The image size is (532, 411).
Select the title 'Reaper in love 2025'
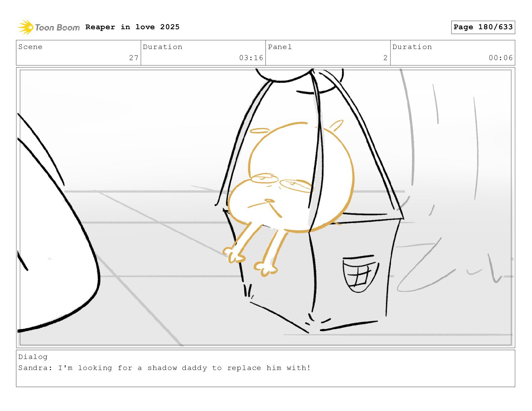(132, 27)
